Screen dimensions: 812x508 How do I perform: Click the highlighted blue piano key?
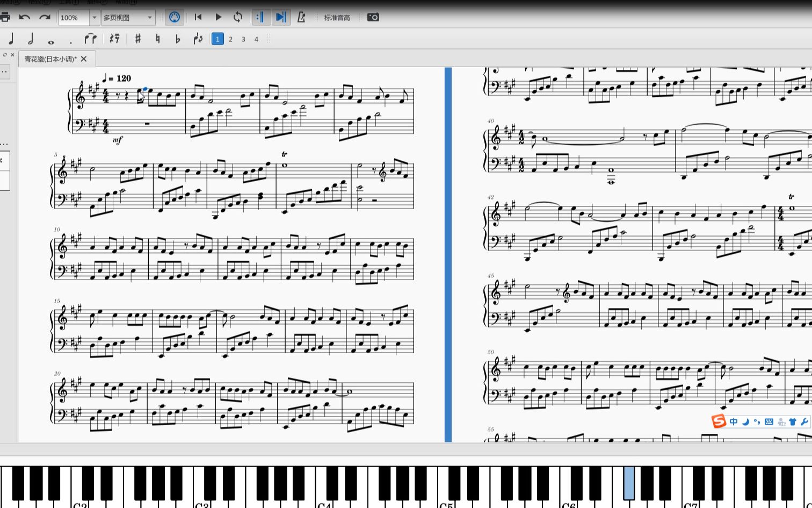(x=629, y=483)
